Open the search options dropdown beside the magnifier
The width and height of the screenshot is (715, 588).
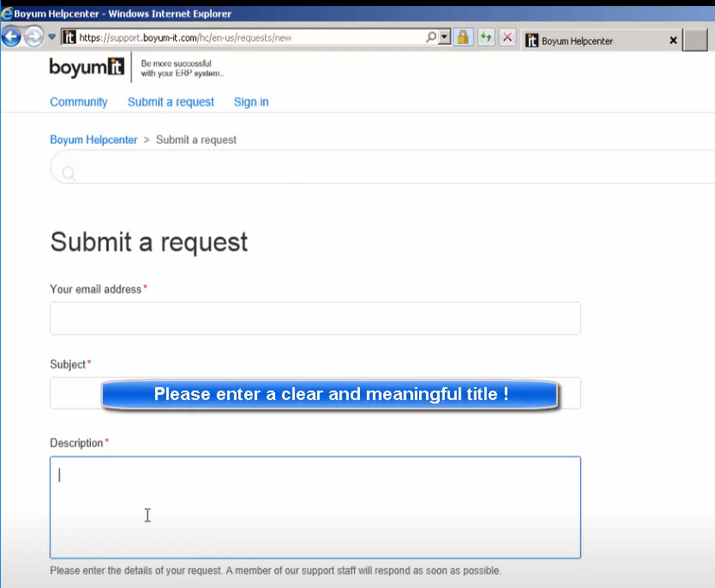click(444, 36)
